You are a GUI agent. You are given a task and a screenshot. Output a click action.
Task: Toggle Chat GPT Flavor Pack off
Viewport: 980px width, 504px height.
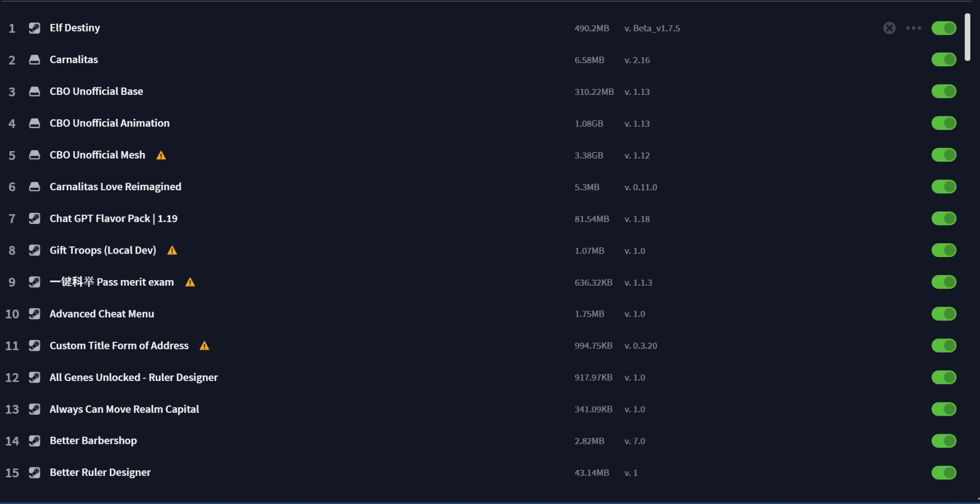pyautogui.click(x=944, y=218)
